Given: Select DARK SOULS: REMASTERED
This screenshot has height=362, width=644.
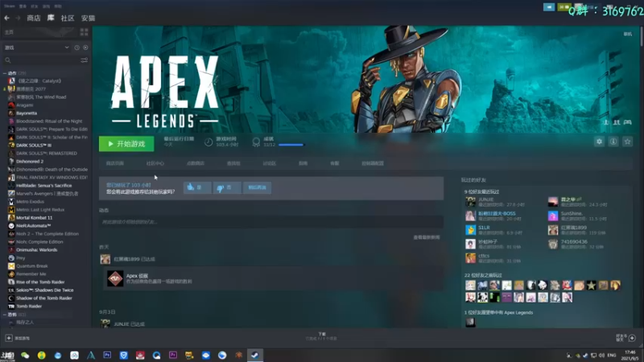Looking at the screenshot, I should click(x=47, y=154).
